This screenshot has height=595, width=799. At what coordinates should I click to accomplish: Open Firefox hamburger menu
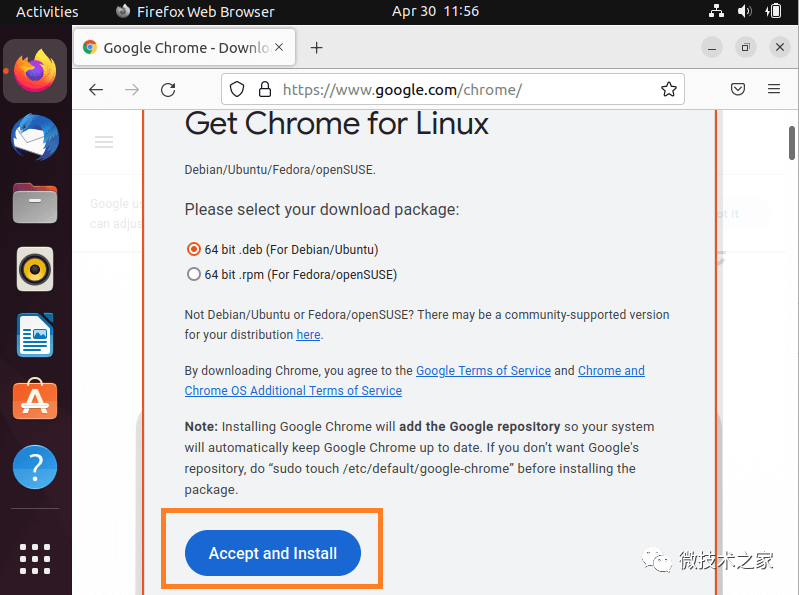click(x=774, y=89)
